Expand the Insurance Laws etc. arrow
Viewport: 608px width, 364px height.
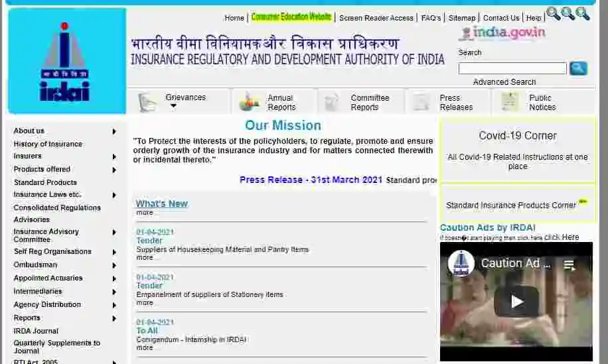pyautogui.click(x=114, y=195)
